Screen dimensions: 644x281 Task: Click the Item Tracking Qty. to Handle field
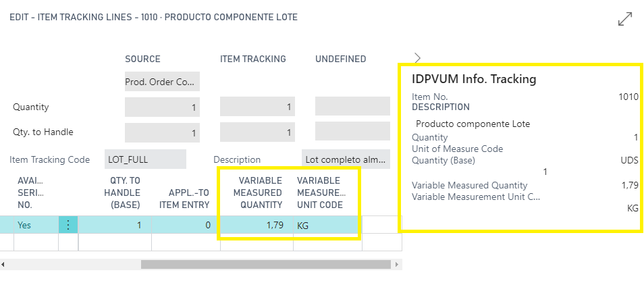[257, 132]
